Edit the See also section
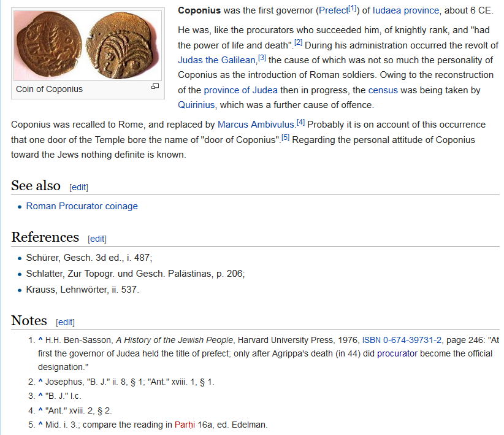 click(78, 187)
